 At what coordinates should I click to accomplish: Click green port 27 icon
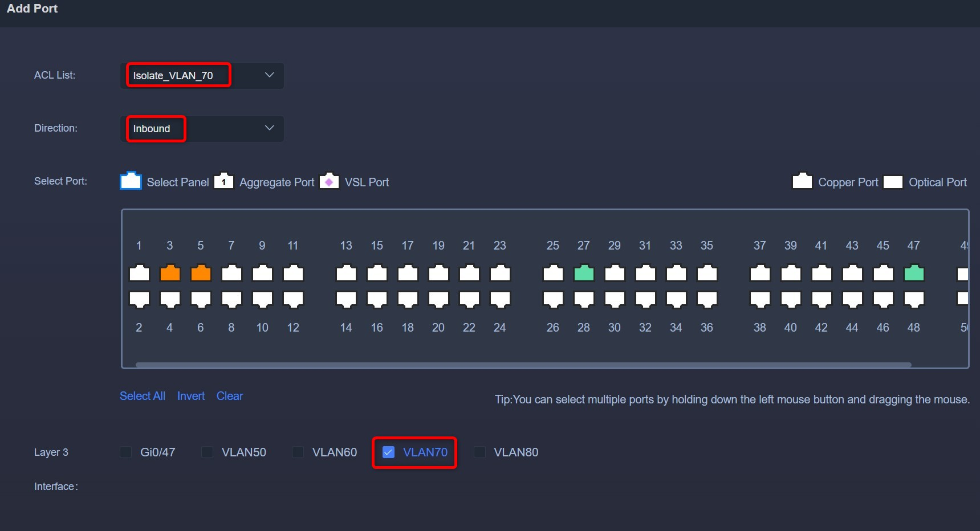584,273
